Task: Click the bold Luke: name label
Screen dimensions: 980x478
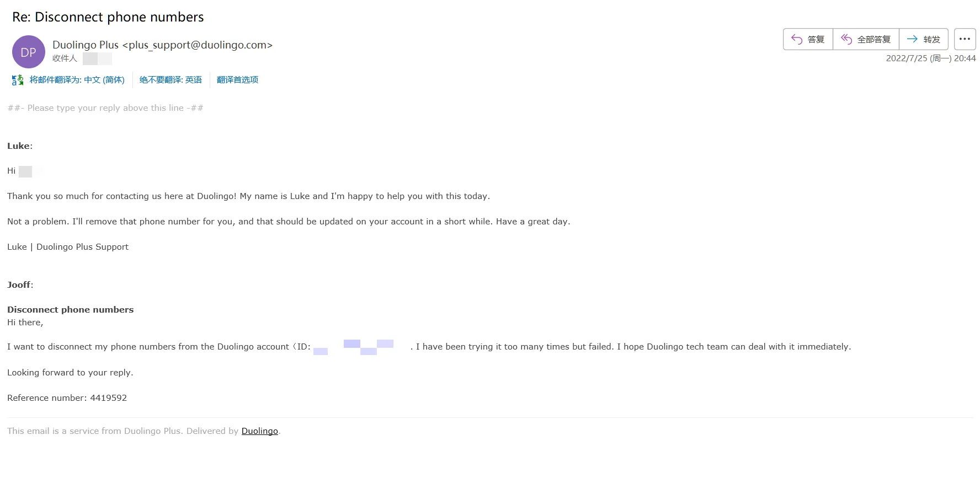Action: [x=20, y=146]
